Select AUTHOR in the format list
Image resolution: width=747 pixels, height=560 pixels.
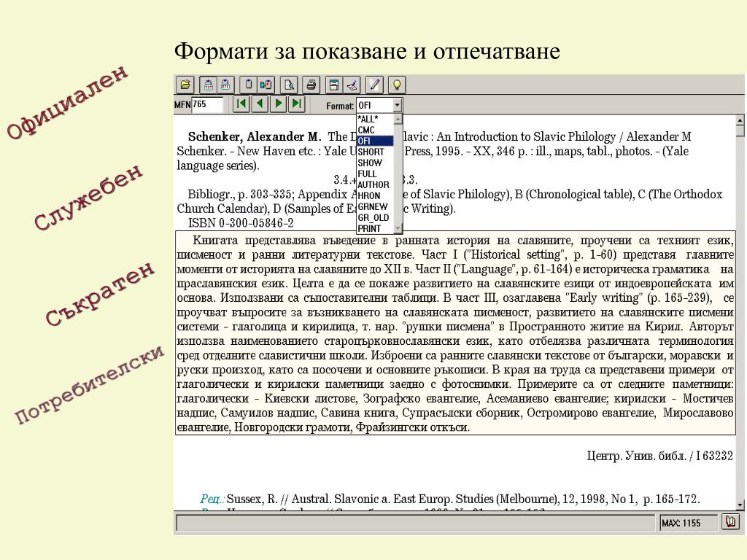373,184
